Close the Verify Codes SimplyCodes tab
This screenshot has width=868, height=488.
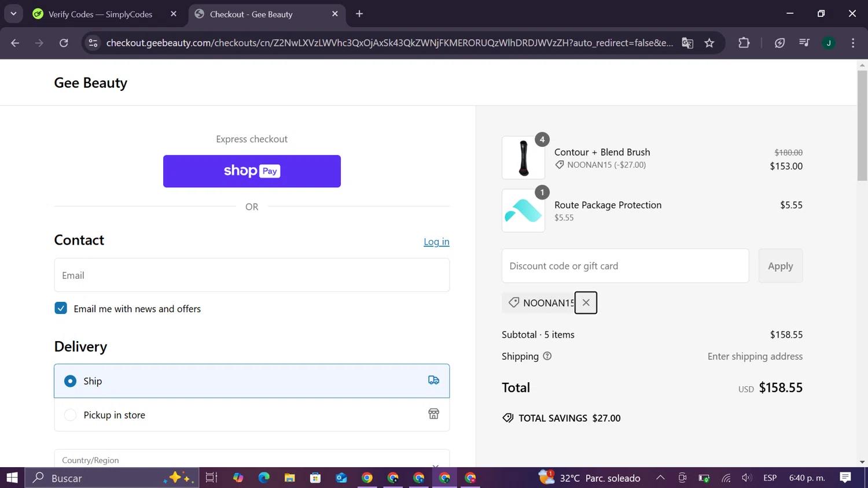pos(174,14)
